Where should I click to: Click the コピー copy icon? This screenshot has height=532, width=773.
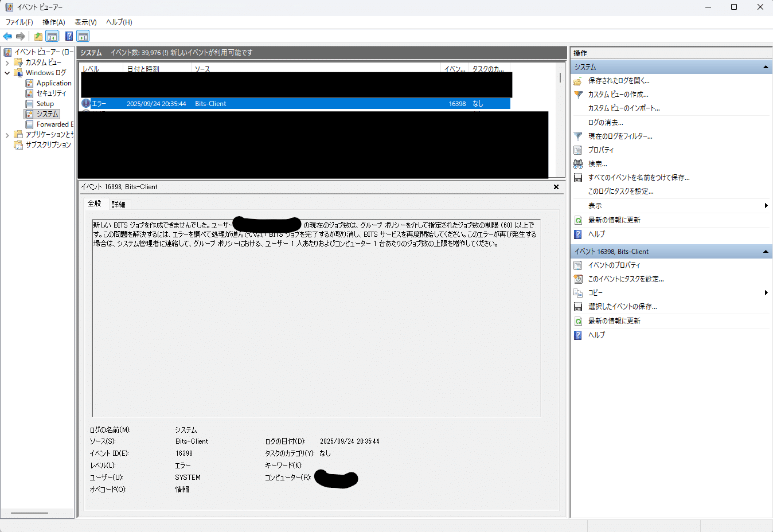tap(577, 292)
